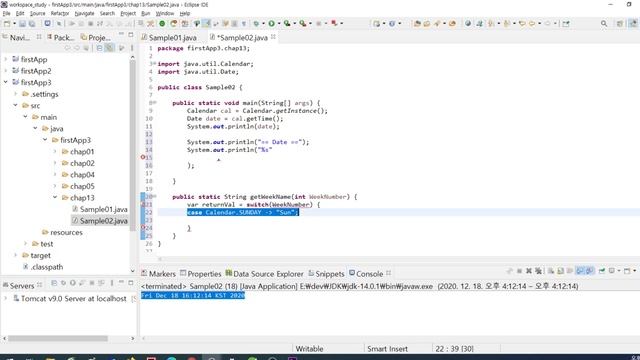Viewport: 640px width, 360px height.
Task: Open the Run button dropdown arrow
Action: 279,24
